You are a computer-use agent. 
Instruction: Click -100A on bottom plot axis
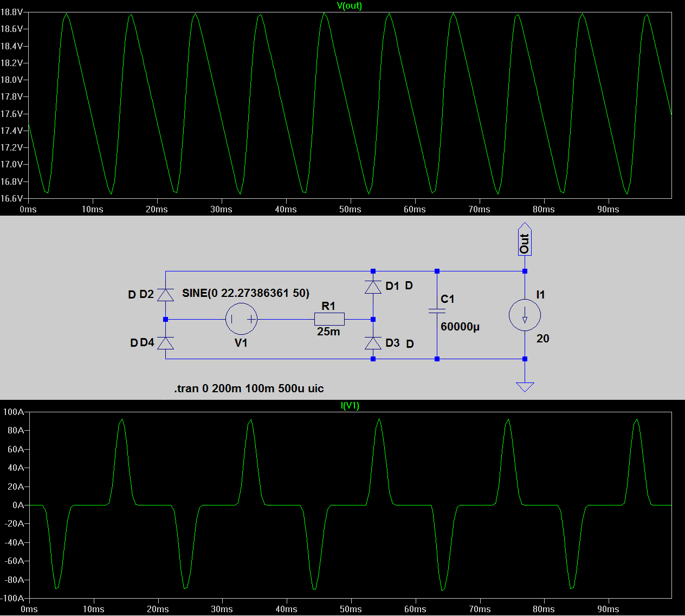(12, 598)
